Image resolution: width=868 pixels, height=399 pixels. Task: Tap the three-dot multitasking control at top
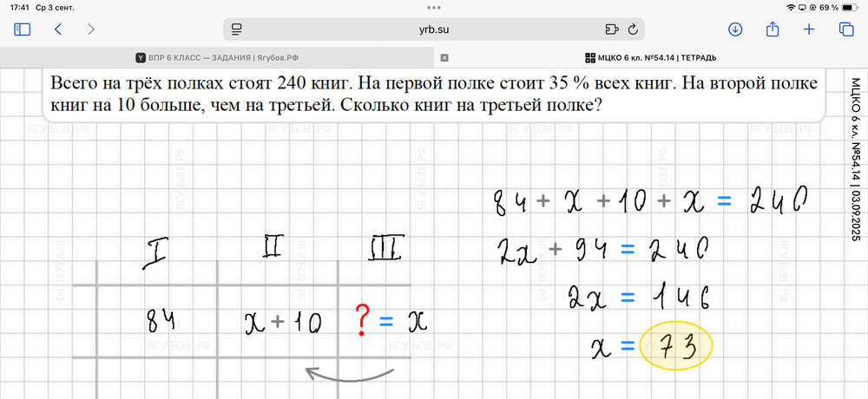tap(434, 7)
